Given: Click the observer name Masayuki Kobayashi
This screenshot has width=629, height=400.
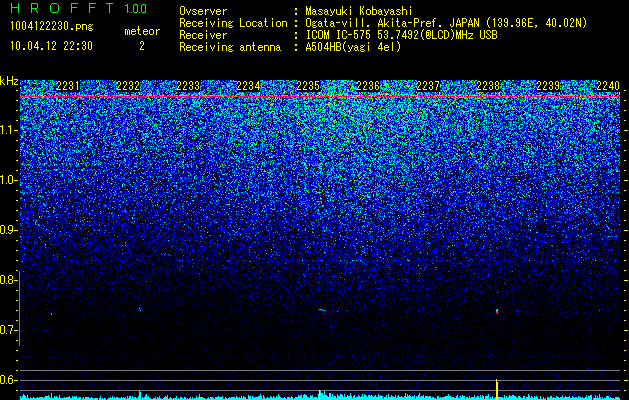Looking at the screenshot, I should (x=359, y=12).
